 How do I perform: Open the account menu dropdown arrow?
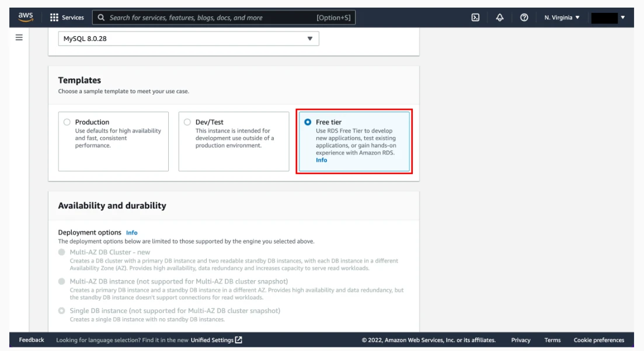click(x=622, y=18)
